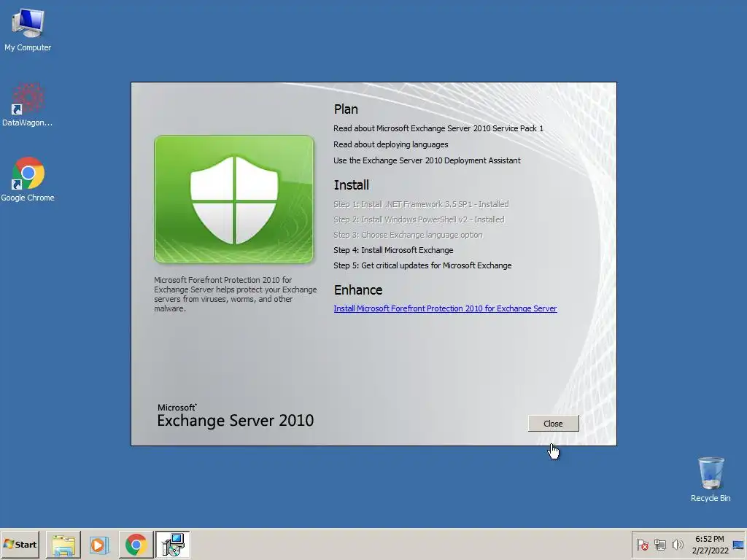Use the Exchange Server 2010 Deployment Assistant

pyautogui.click(x=427, y=160)
